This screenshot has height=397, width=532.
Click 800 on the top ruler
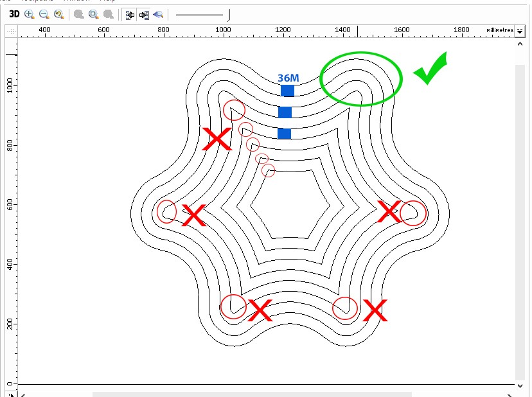point(163,30)
